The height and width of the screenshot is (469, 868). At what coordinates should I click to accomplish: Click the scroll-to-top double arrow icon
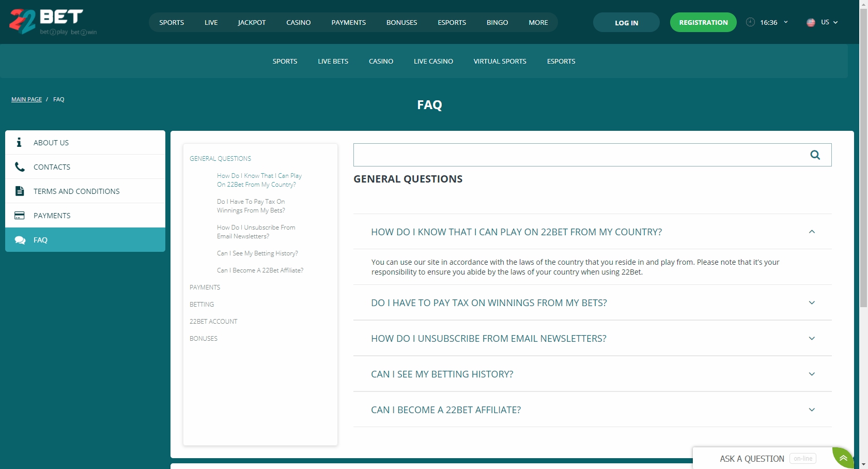tap(843, 458)
